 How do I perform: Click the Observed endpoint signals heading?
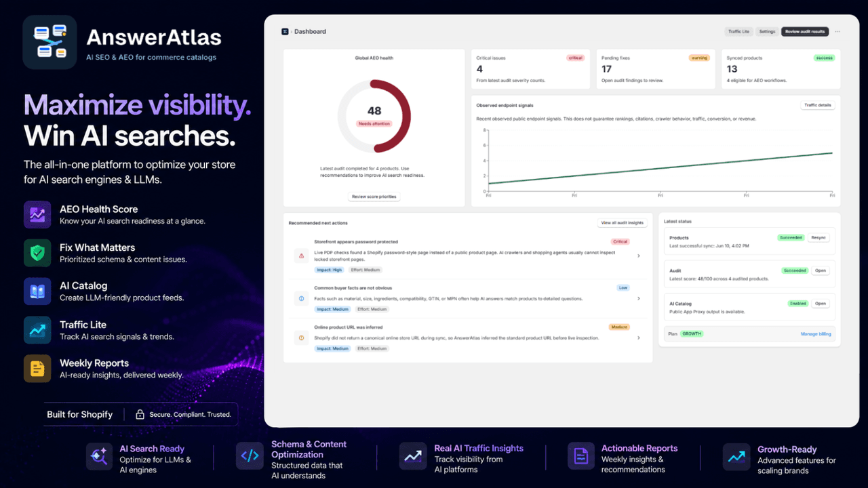[x=505, y=105]
